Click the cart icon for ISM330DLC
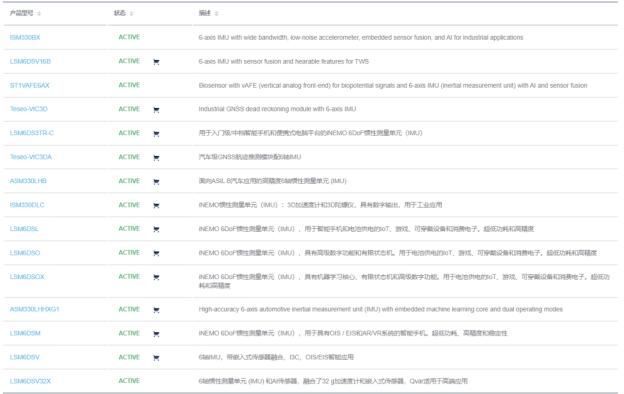The height and width of the screenshot is (394, 624). pyautogui.click(x=156, y=205)
